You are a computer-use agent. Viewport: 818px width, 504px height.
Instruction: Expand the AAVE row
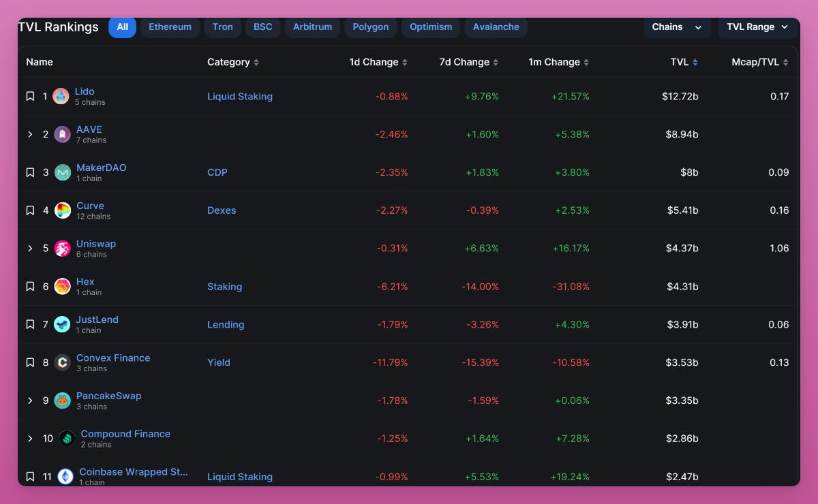click(x=30, y=135)
